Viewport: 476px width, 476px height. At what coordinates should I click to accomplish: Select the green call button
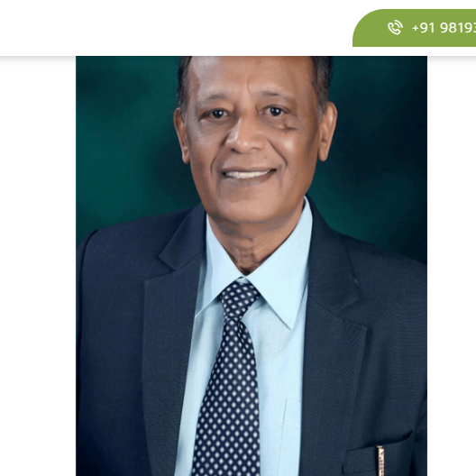click(x=414, y=28)
